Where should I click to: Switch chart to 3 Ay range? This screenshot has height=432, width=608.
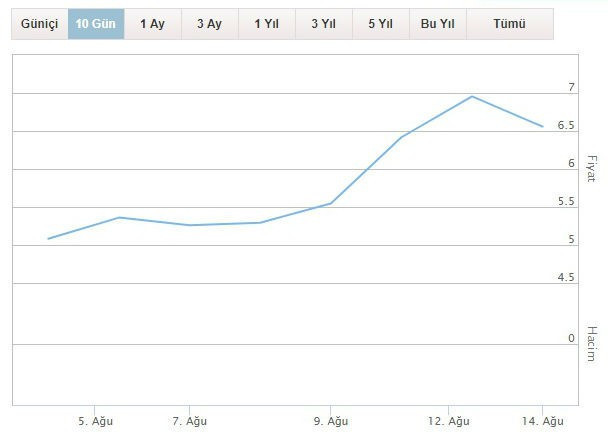[210, 24]
